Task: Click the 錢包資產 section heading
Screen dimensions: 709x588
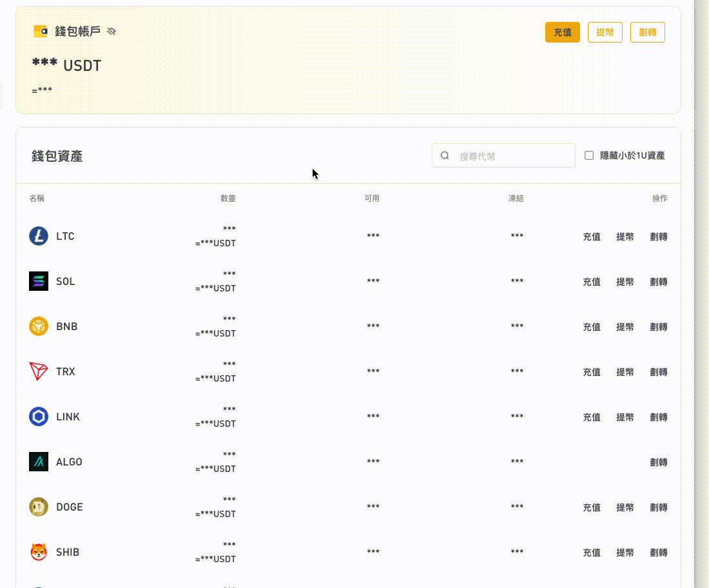Action: (57, 156)
